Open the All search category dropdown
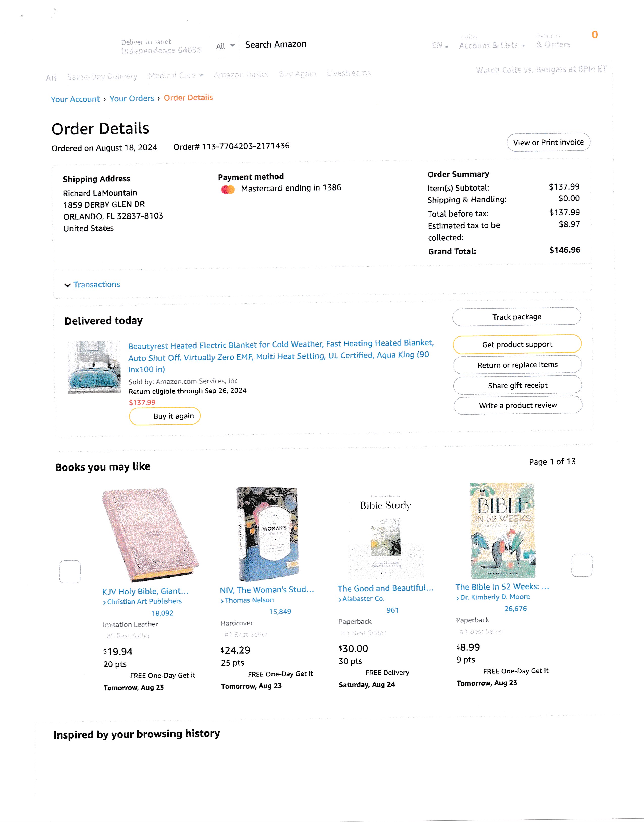This screenshot has height=822, width=644. (225, 46)
